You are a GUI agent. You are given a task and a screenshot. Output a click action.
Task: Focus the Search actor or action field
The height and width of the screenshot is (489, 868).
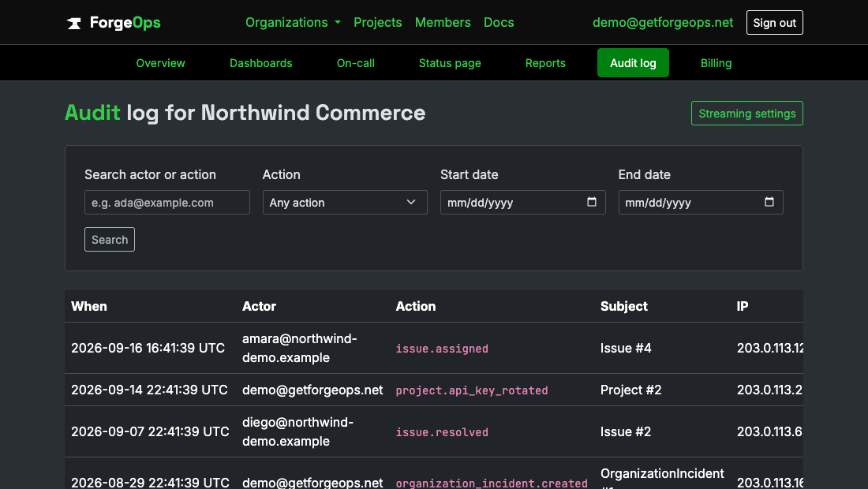coord(167,203)
